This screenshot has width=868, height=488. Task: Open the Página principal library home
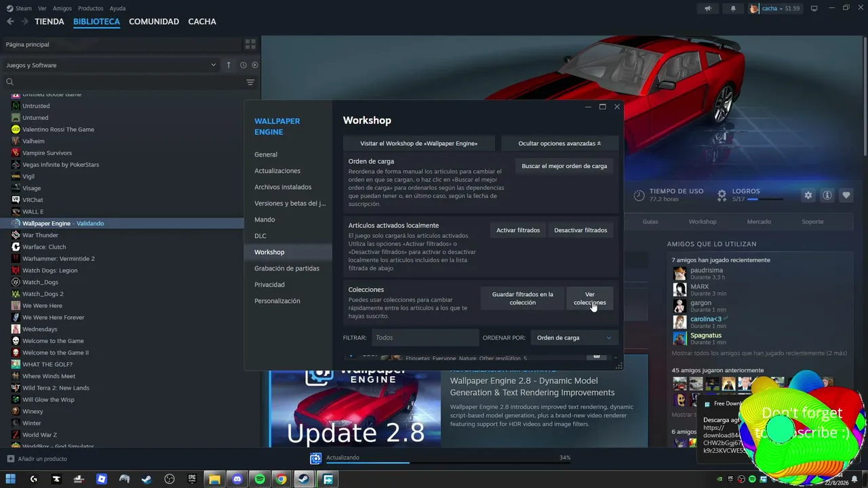coord(122,44)
